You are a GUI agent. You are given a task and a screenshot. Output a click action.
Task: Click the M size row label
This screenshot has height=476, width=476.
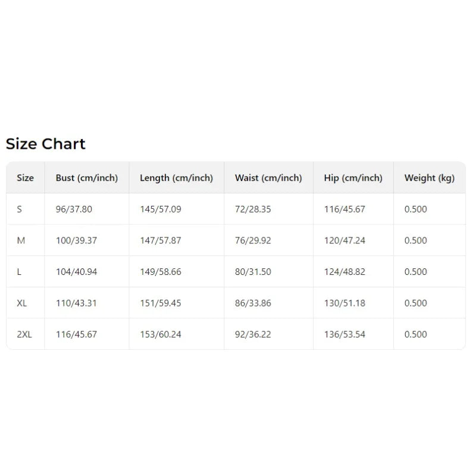21,240
